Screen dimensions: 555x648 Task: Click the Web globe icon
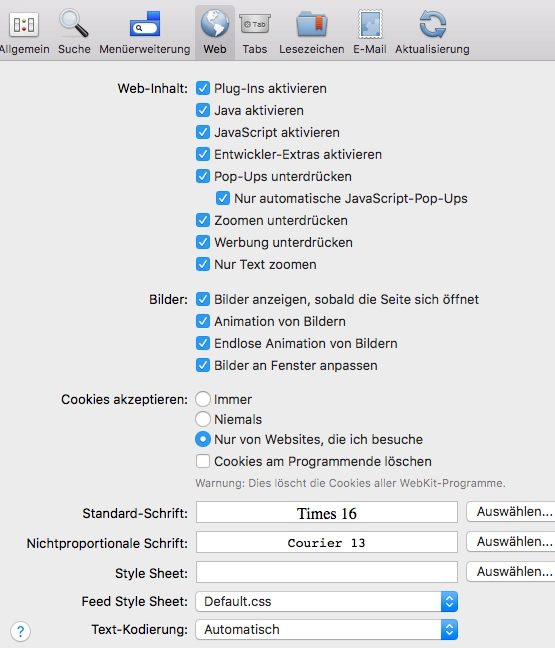point(215,24)
